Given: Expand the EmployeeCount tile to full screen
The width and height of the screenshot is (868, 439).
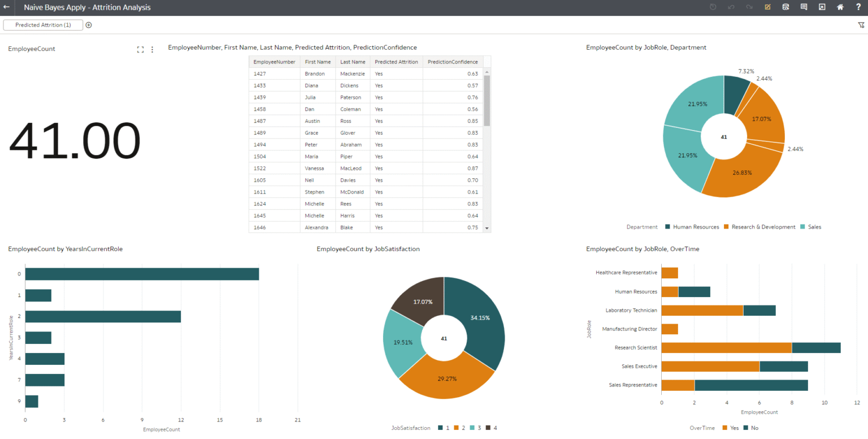Looking at the screenshot, I should (x=140, y=49).
